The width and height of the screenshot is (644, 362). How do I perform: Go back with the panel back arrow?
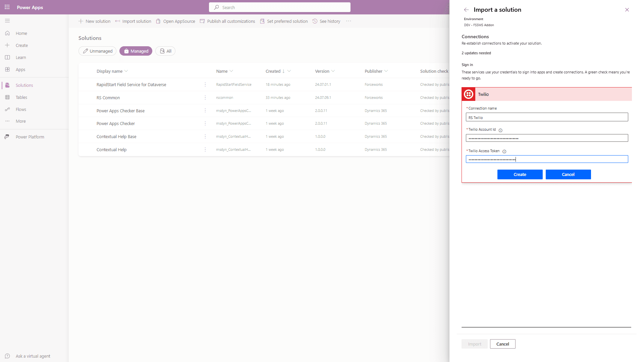pyautogui.click(x=466, y=10)
